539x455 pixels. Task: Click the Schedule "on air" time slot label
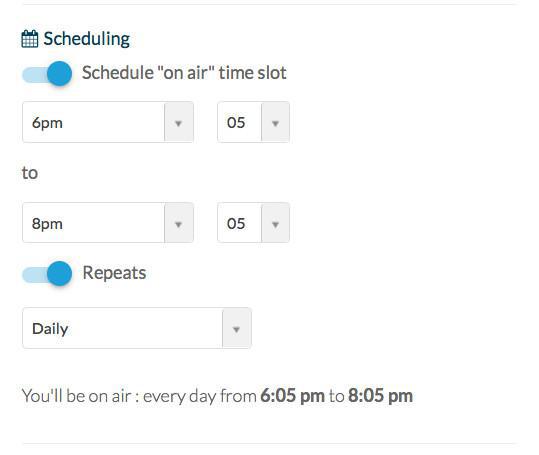184,73
